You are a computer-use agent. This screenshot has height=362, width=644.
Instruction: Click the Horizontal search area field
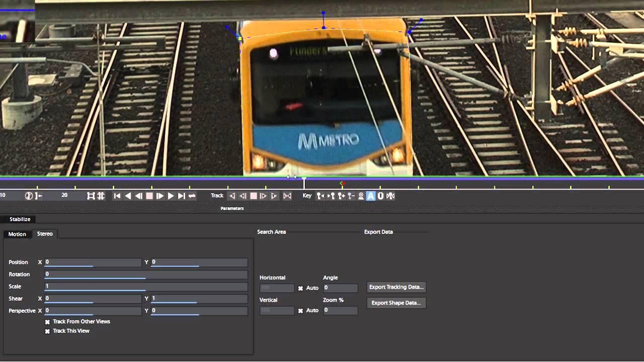click(277, 288)
